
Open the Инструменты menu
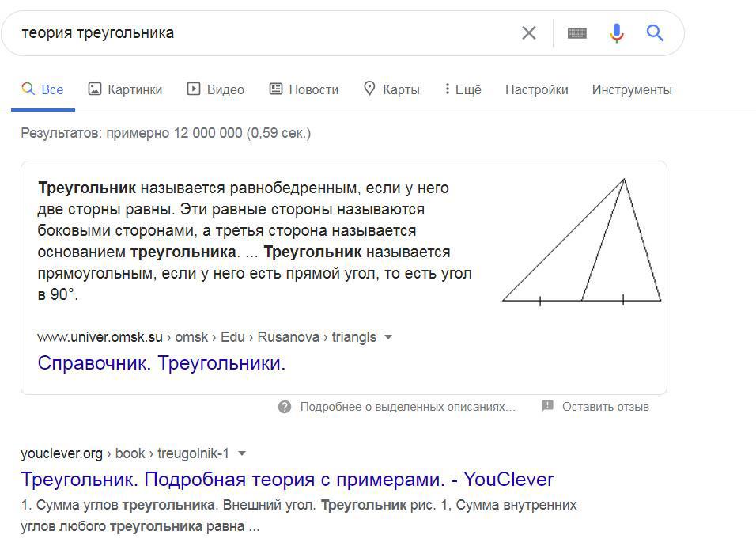pos(632,89)
